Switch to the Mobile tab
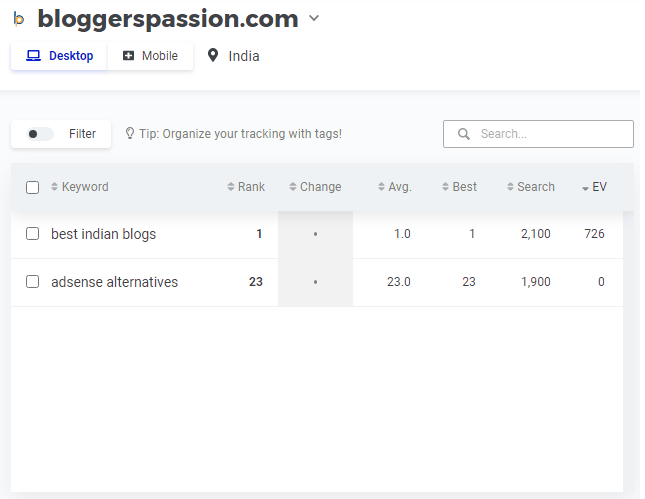 click(x=150, y=56)
